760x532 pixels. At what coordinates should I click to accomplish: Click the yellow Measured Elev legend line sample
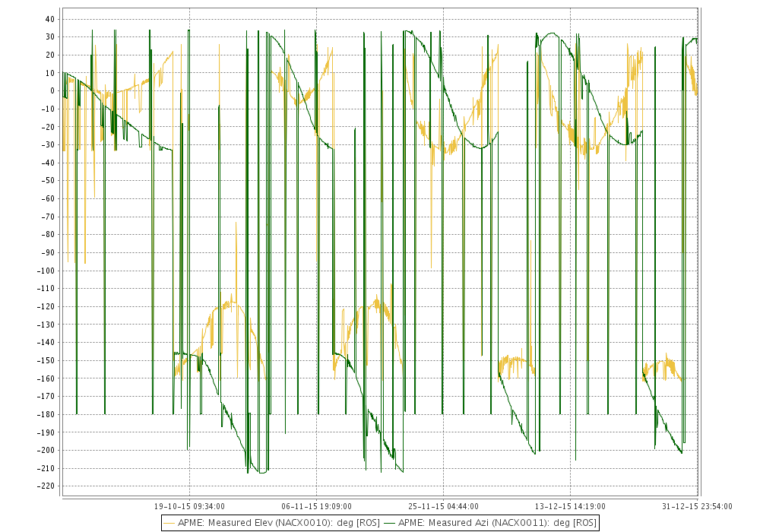(x=169, y=524)
